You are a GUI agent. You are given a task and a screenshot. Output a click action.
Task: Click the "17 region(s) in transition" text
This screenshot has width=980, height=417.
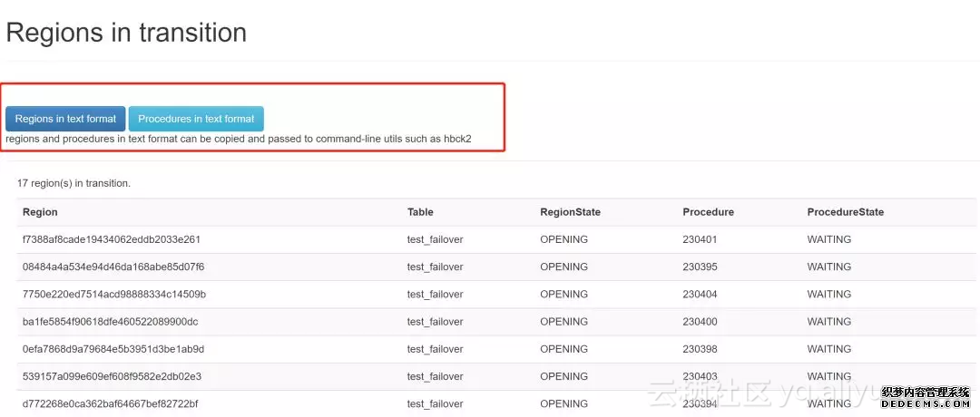pos(73,183)
